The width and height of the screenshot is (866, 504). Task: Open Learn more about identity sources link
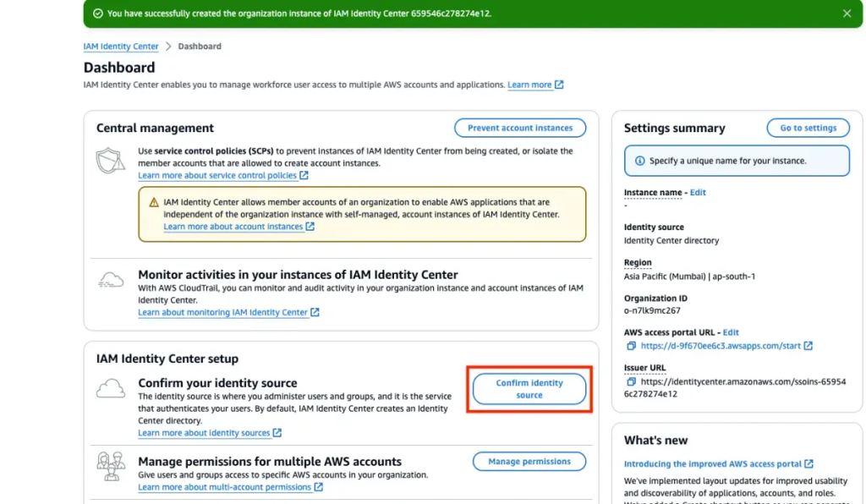click(x=204, y=433)
